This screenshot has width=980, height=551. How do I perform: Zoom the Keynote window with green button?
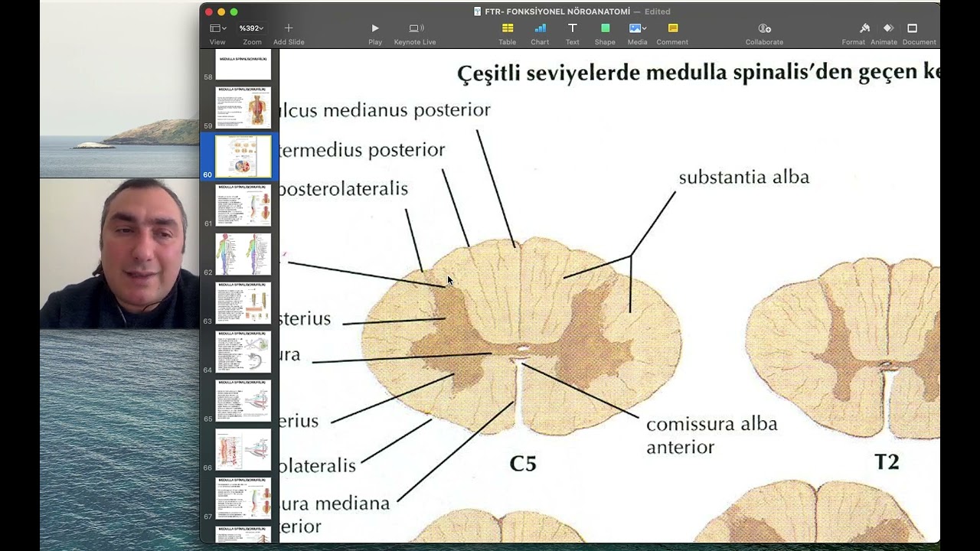click(x=234, y=11)
